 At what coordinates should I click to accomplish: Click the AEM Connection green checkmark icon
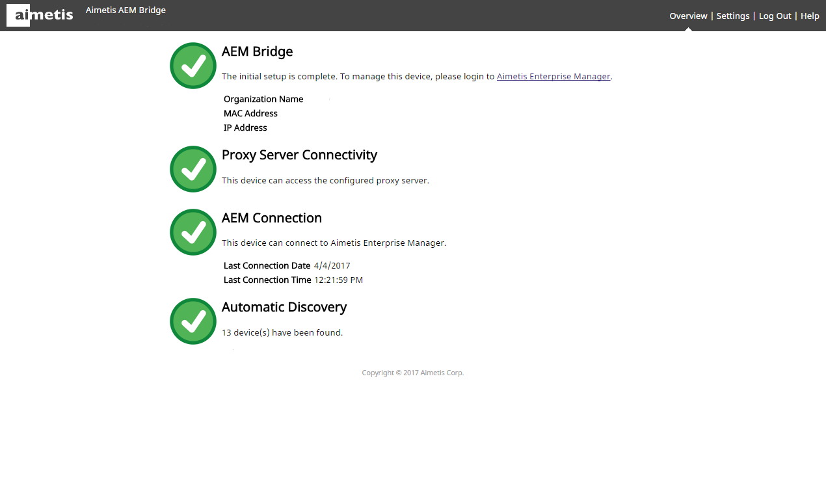pos(193,232)
